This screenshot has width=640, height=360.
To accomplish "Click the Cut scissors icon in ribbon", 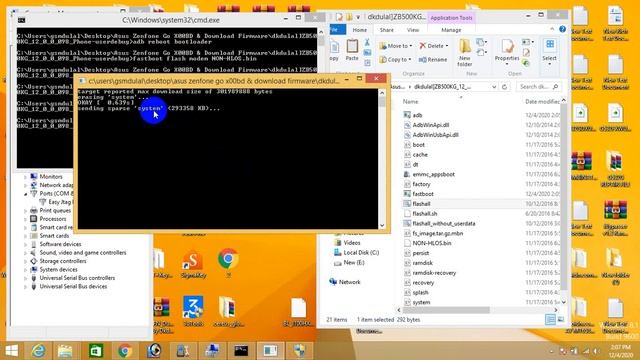I will point(367,42).
